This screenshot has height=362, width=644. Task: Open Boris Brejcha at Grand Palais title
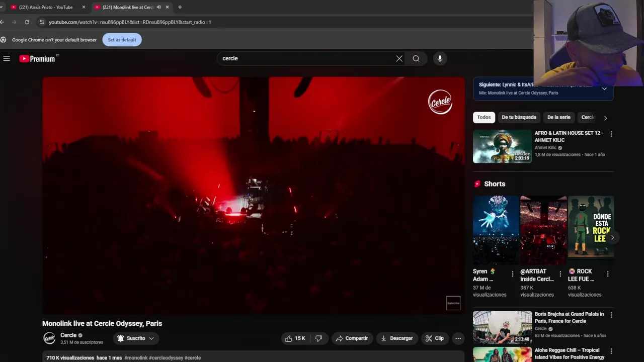click(x=569, y=317)
